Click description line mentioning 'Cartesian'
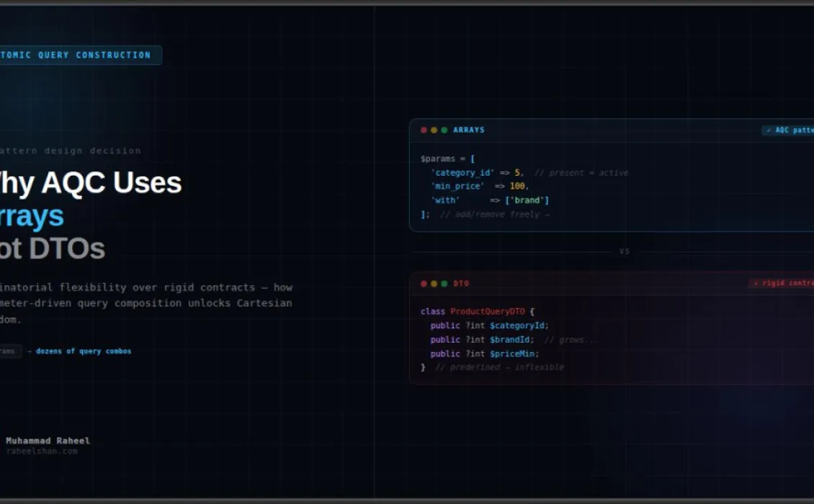The height and width of the screenshot is (504, 814). (x=146, y=303)
